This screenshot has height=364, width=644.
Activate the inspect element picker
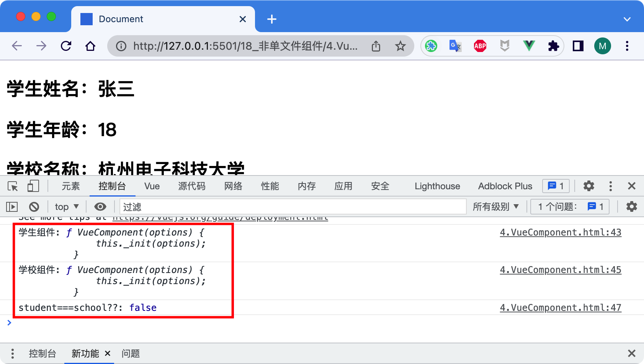click(x=13, y=186)
